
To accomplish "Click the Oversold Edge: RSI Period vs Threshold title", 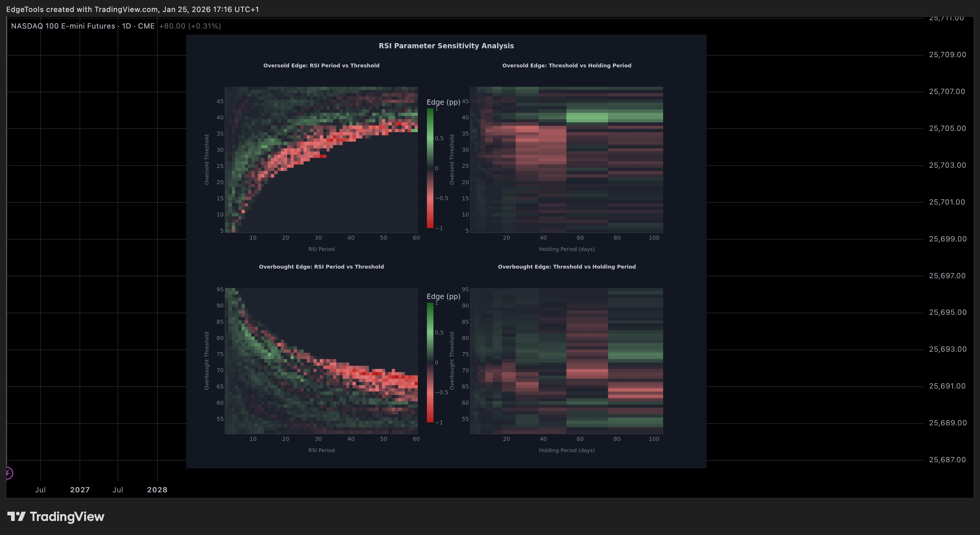I will click(x=321, y=65).
